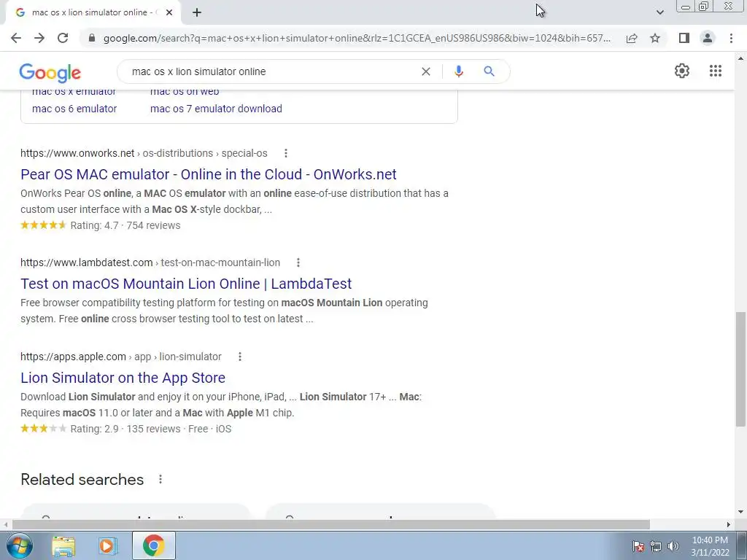Open the clock showing 10:40 PM
This screenshot has width=747, height=560.
coord(710,546)
